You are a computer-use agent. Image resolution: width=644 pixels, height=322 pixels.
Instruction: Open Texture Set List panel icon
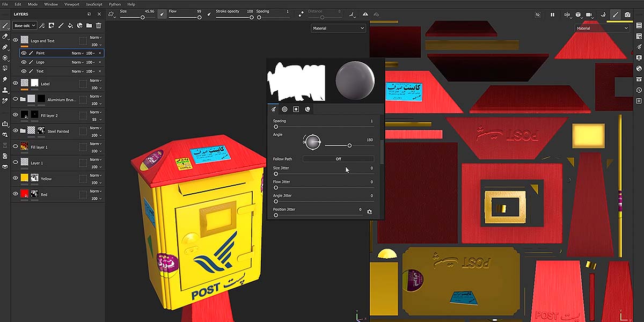coord(639,26)
